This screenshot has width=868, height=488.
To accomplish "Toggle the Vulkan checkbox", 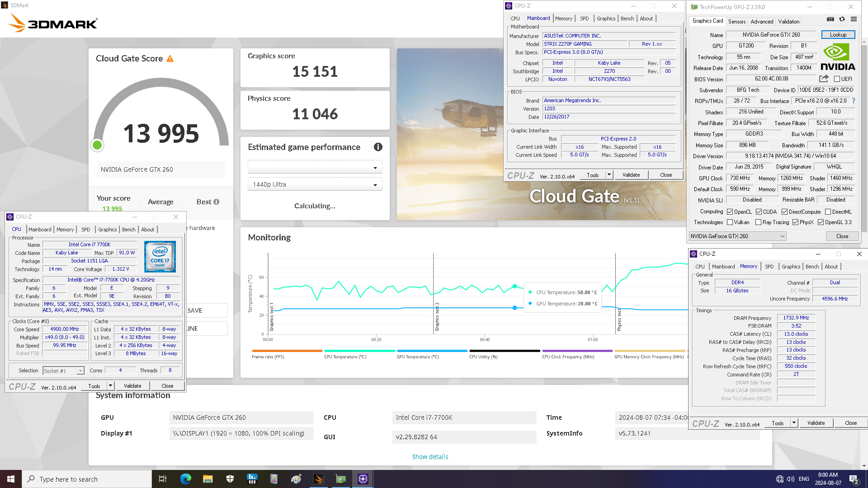I will tap(730, 222).
